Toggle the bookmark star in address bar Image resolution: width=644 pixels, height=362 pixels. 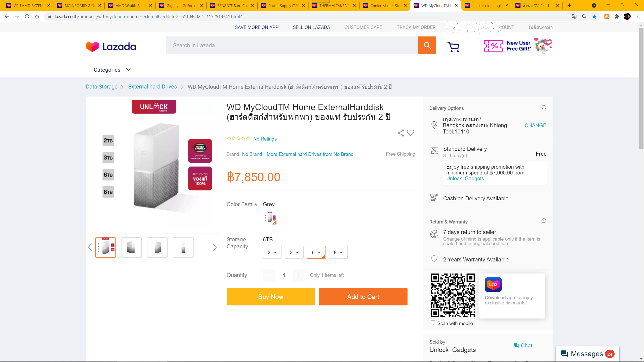point(594,17)
